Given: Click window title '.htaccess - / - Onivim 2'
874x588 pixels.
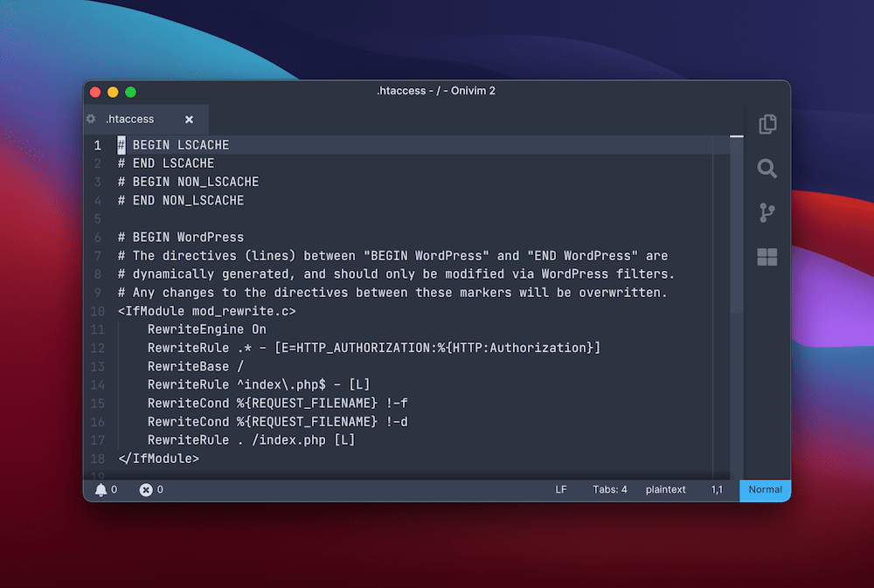Looking at the screenshot, I should (x=436, y=90).
